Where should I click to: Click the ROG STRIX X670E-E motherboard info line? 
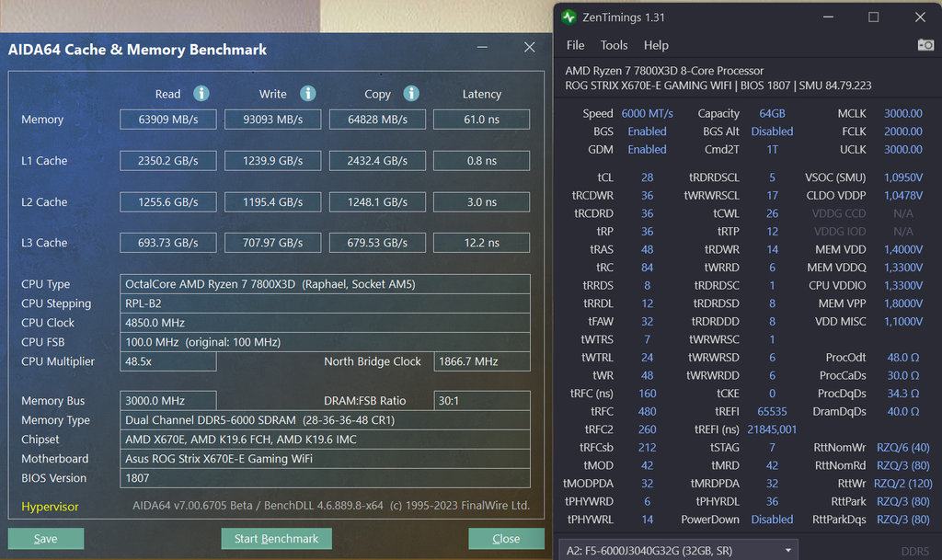[x=718, y=86]
